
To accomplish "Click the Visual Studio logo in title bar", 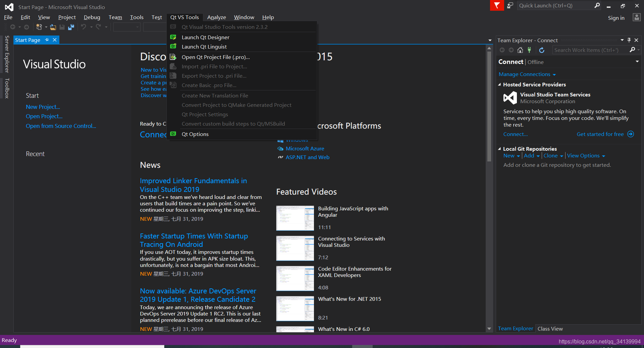I will (9, 7).
